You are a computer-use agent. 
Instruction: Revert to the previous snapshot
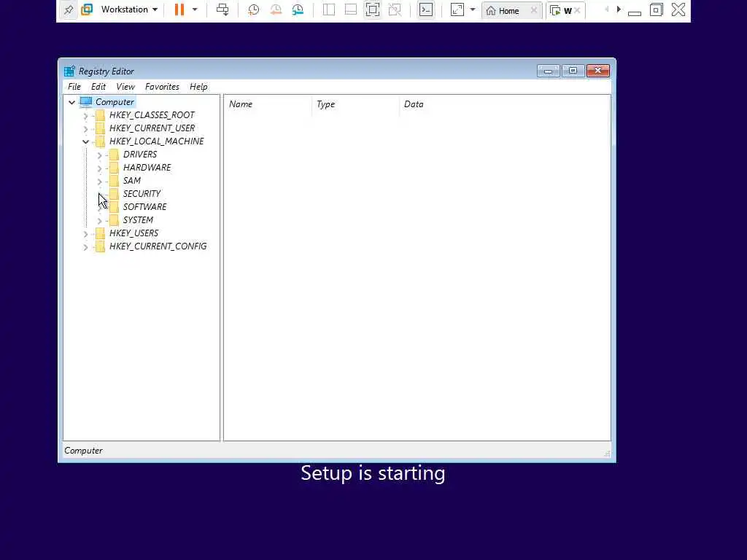coord(276,9)
